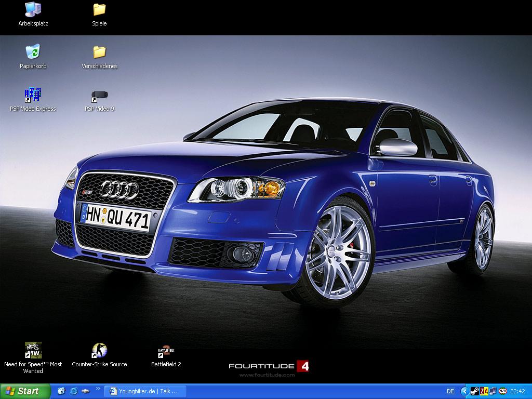The width and height of the screenshot is (532, 399).
Task: Click the network connection tray icon
Action: (x=493, y=391)
